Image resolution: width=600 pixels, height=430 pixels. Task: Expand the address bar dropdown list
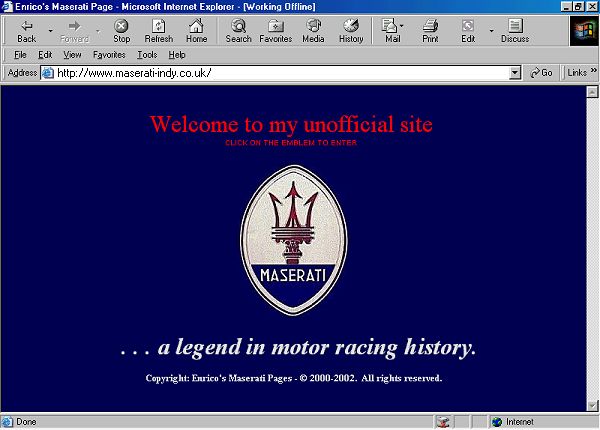point(515,73)
